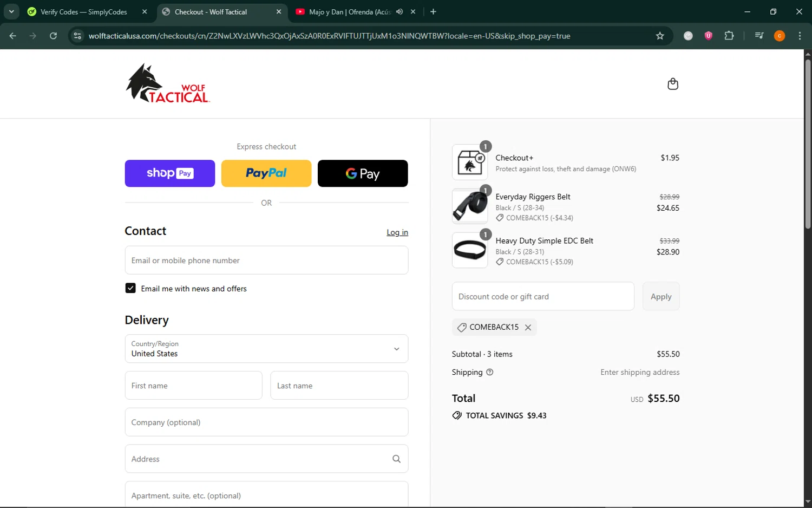Click the Shipping help question mark icon

coord(490,372)
